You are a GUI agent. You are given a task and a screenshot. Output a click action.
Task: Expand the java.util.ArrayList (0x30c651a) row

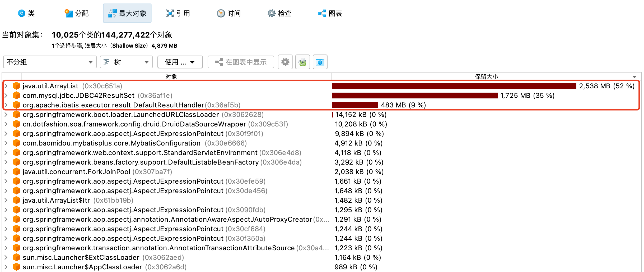(6, 86)
